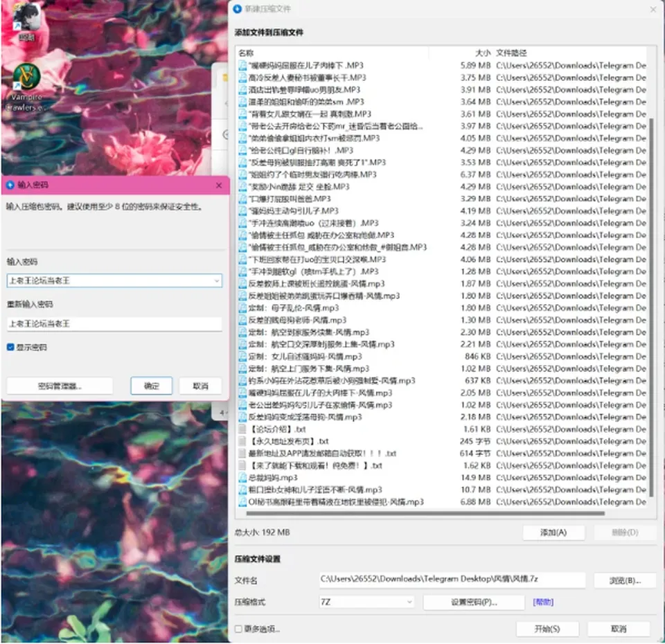Click the MP3 icon on the 5.89 MB row
This screenshot has height=644, width=665.
[x=242, y=65]
